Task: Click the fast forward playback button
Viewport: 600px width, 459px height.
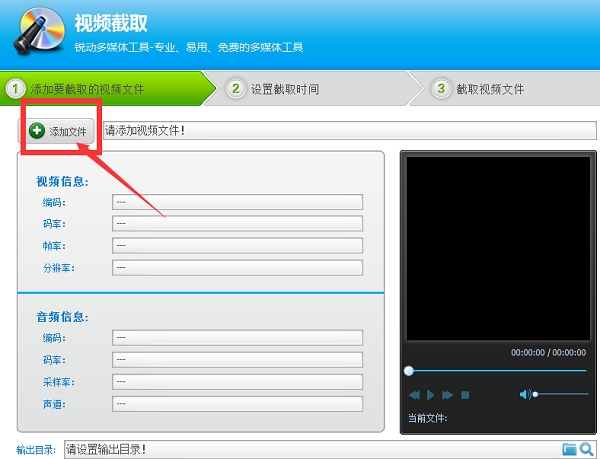Action: 447,395
